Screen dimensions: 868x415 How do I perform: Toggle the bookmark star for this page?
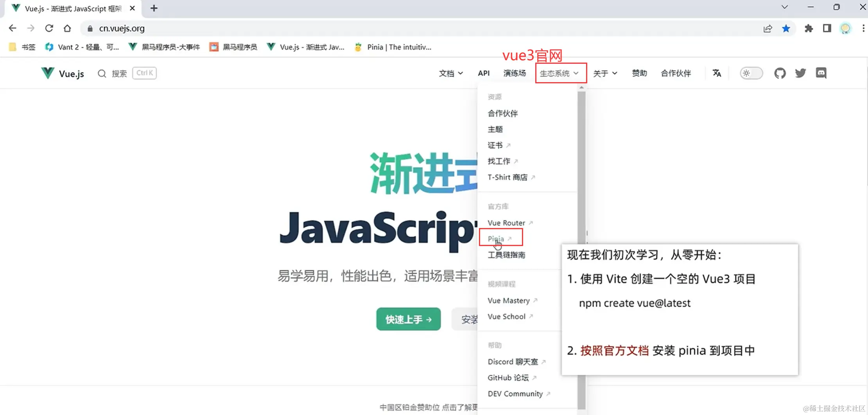coord(786,28)
